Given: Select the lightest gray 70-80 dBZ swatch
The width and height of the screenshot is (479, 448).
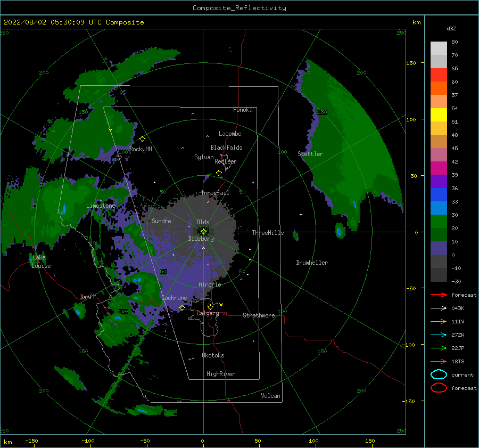Looking at the screenshot, I should click(x=439, y=48).
